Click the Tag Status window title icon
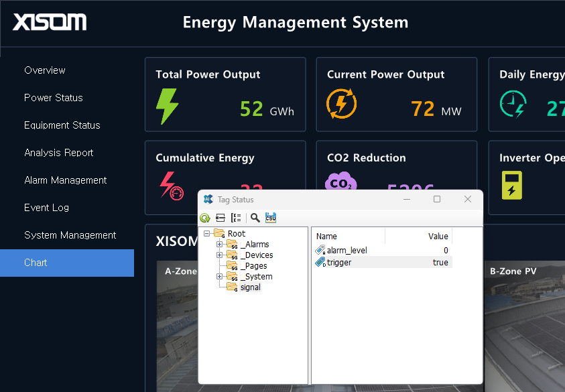Viewport: 565px width, 392px height. coord(208,199)
